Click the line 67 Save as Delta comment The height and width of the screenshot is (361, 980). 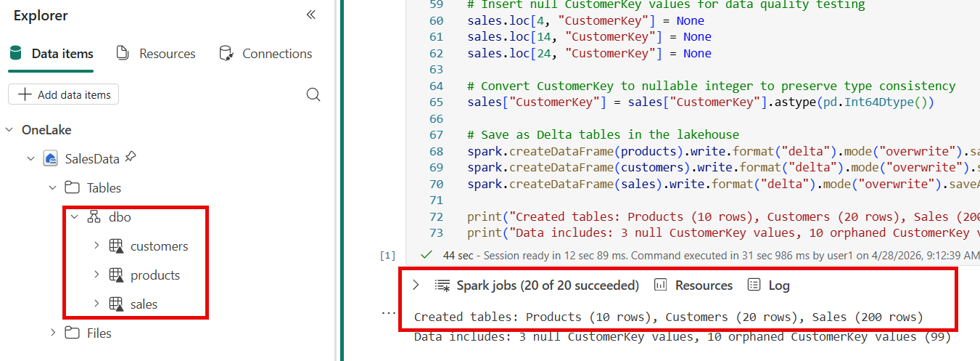tap(602, 135)
